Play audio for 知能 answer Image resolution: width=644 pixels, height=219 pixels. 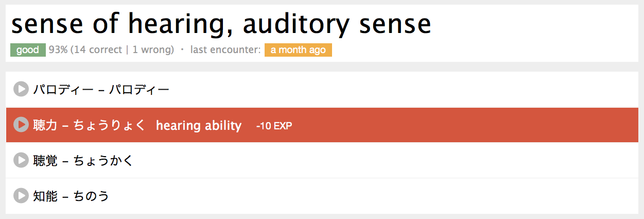(21, 196)
